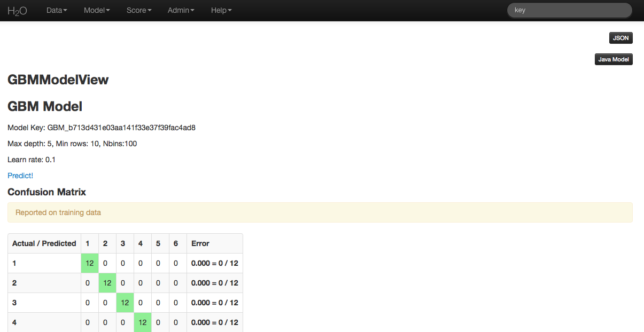Follow the Predict! link

coord(20,176)
